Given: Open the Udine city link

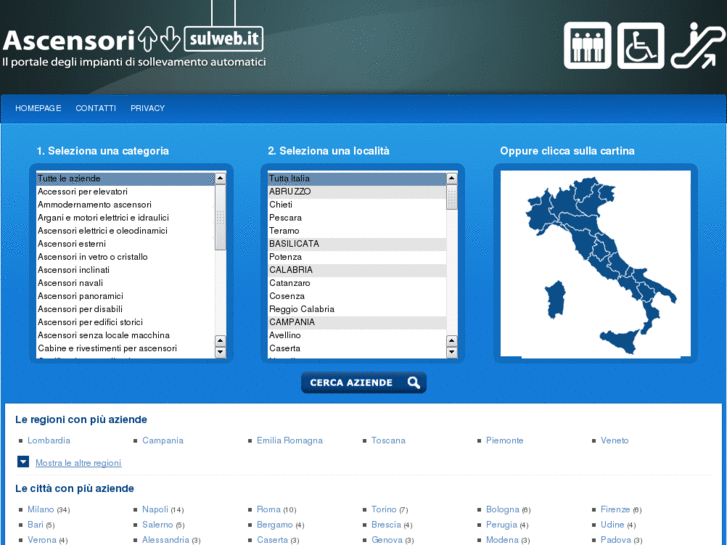Looking at the screenshot, I should coord(612,525).
